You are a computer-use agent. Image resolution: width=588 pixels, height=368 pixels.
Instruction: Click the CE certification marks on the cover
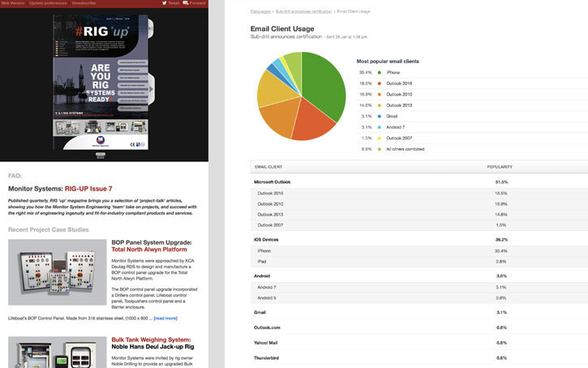point(137,144)
